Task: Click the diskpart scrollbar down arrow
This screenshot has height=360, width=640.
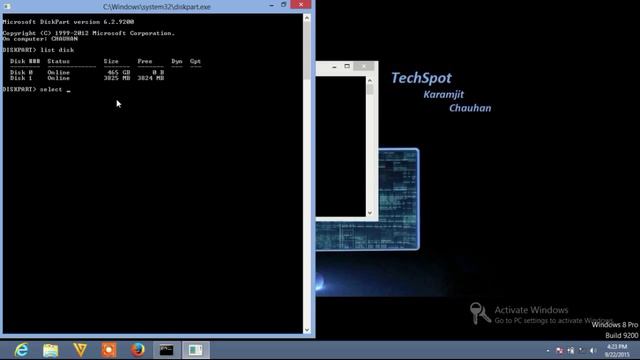Action: click(x=307, y=330)
